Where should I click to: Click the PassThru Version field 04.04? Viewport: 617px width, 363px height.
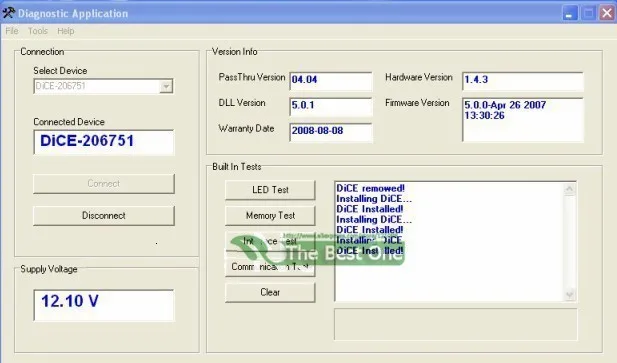coord(331,81)
